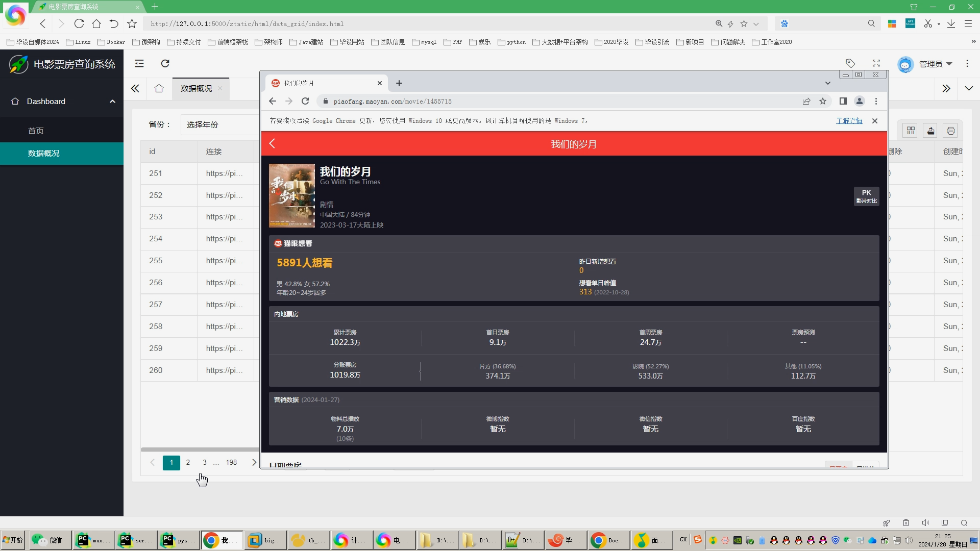Open the column filter grid icon
Screen dimensions: 980x551
(911, 131)
